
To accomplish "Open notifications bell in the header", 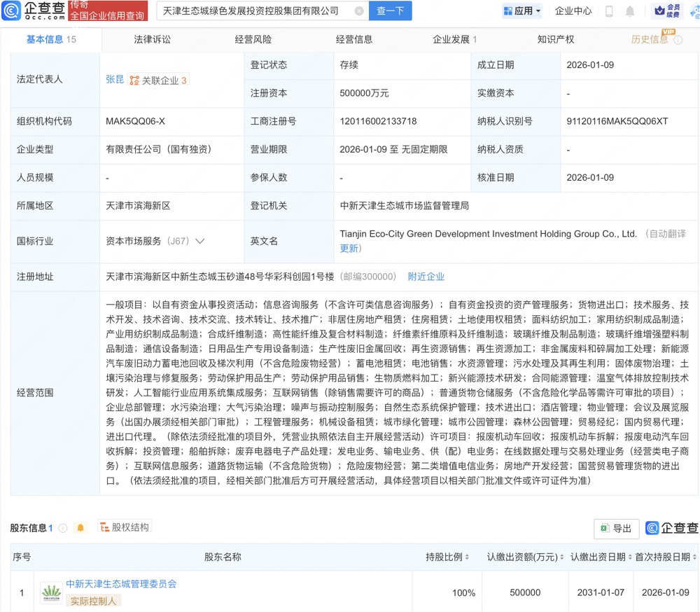I will coord(630,11).
